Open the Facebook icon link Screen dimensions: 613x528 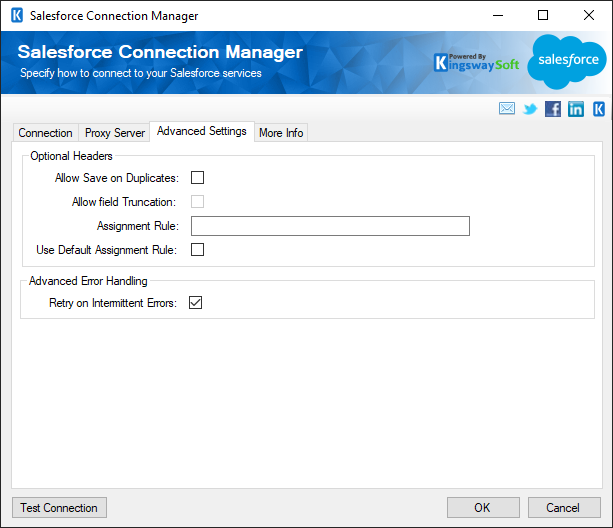[x=553, y=109]
